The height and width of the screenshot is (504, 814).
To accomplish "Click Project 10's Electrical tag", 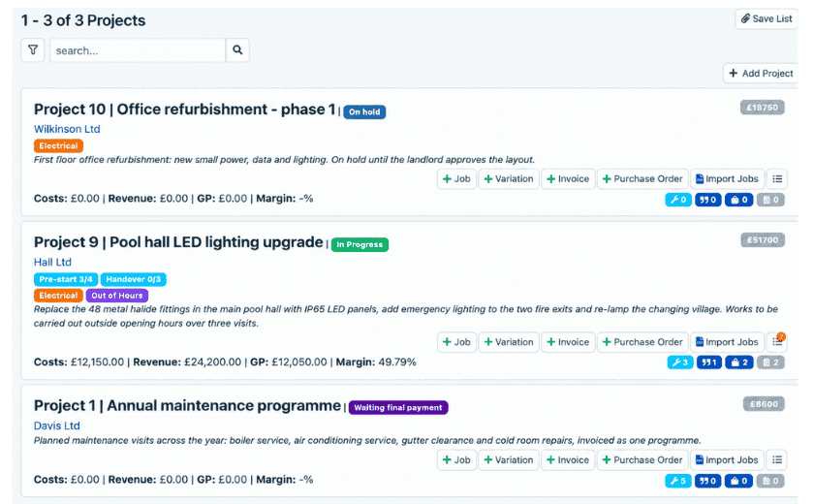I will pos(58,145).
